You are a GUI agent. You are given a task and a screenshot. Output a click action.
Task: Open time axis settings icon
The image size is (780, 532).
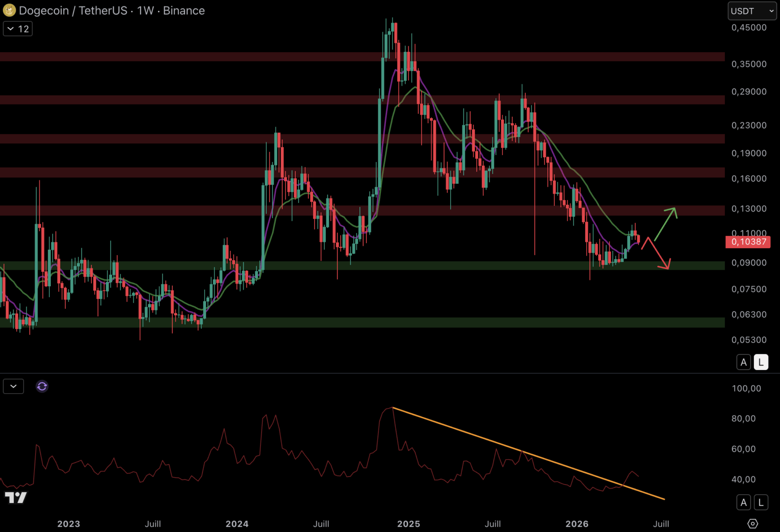coord(752,523)
